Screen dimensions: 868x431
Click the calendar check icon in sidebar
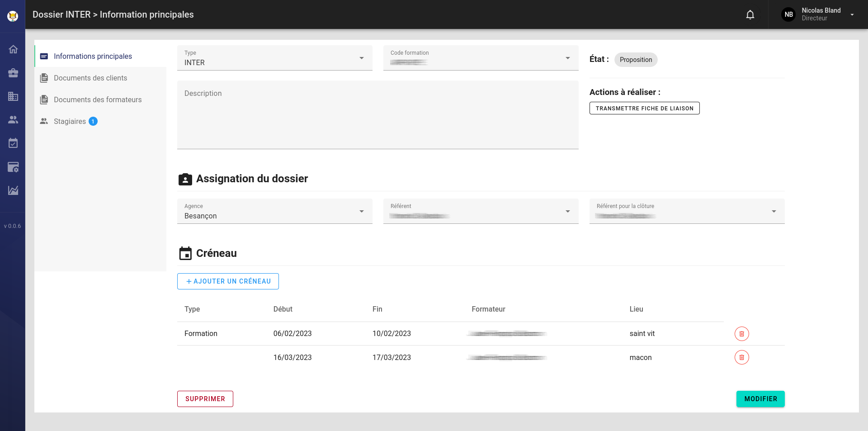pyautogui.click(x=13, y=143)
